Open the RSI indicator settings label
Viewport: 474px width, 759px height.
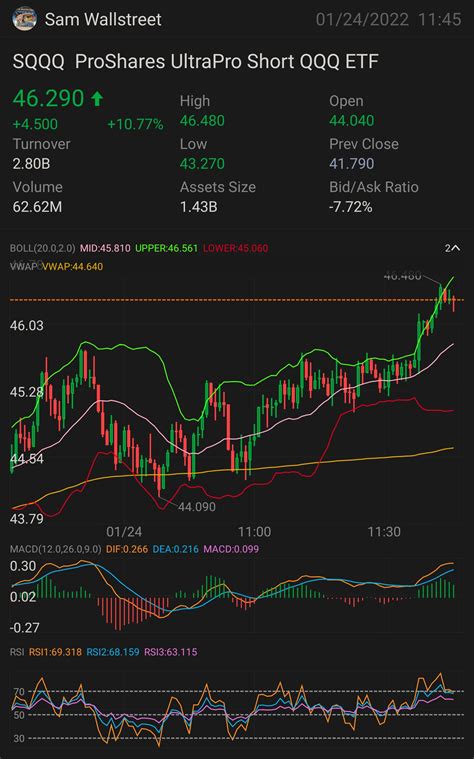coord(17,652)
